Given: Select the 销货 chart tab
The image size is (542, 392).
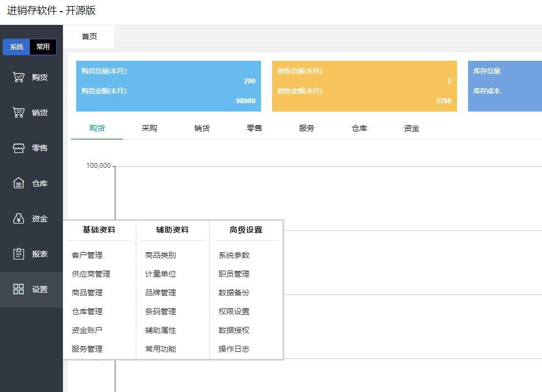Looking at the screenshot, I should (x=202, y=128).
